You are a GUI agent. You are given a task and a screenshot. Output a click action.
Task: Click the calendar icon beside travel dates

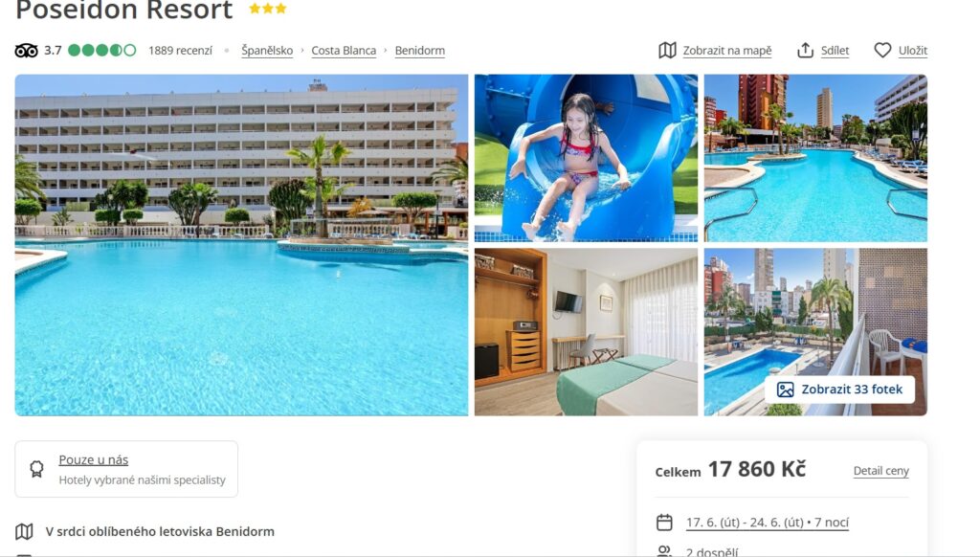point(664,522)
